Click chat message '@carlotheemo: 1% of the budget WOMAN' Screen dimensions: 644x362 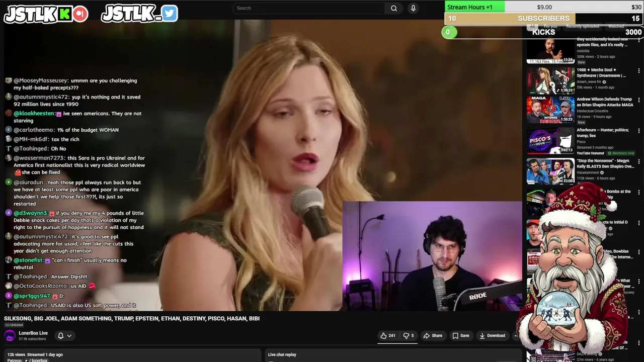click(66, 130)
